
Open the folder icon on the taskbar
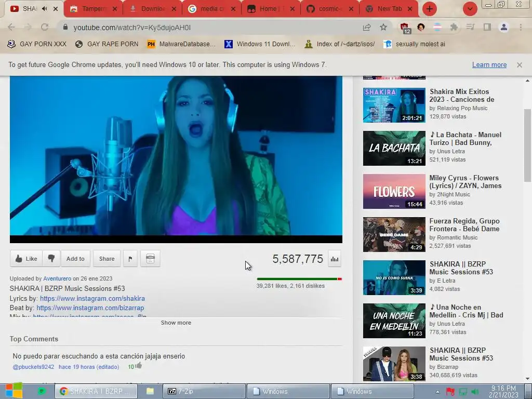point(150,391)
